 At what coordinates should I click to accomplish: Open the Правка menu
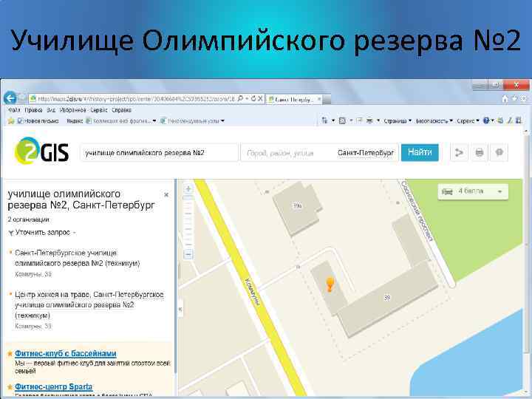[33, 110]
